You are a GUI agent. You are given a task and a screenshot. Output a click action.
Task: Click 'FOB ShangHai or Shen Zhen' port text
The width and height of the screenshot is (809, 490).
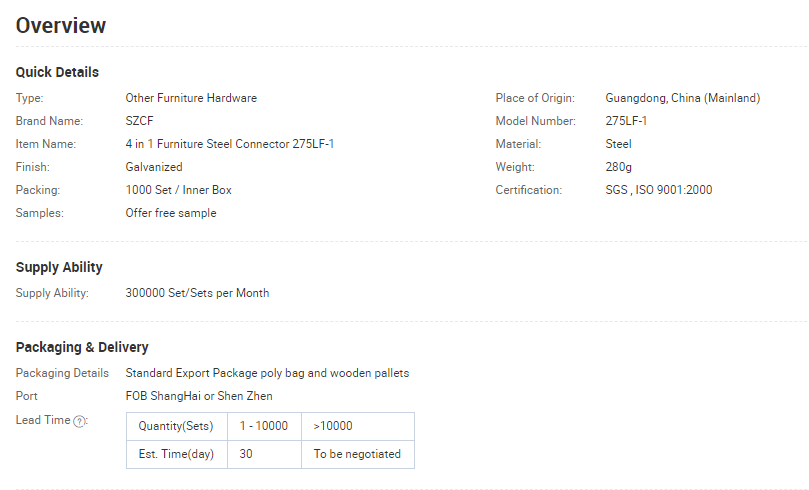199,396
